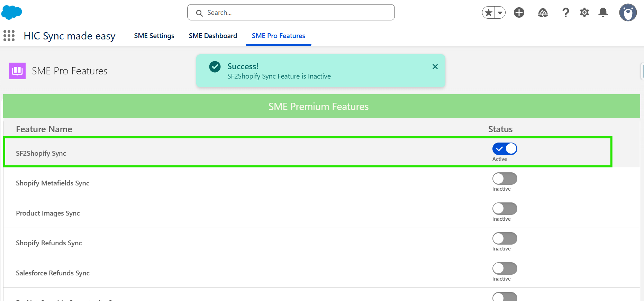
Task: Enable the Product Images Sync toggle
Action: click(x=505, y=209)
